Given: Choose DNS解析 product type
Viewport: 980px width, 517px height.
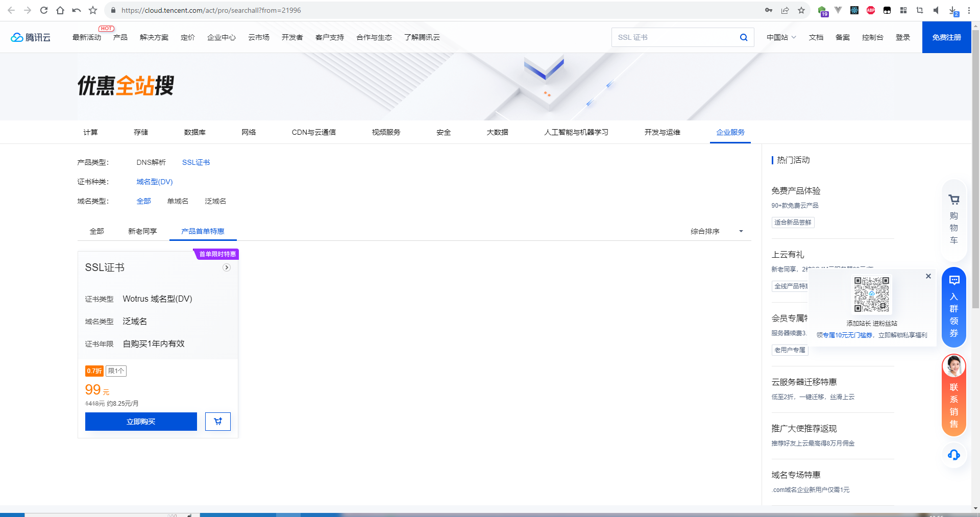Looking at the screenshot, I should point(151,162).
